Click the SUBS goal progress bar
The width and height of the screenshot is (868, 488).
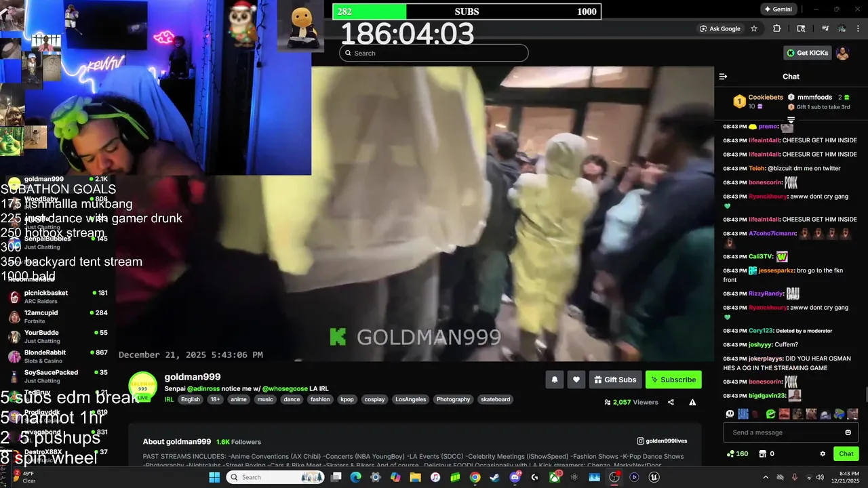click(x=467, y=12)
